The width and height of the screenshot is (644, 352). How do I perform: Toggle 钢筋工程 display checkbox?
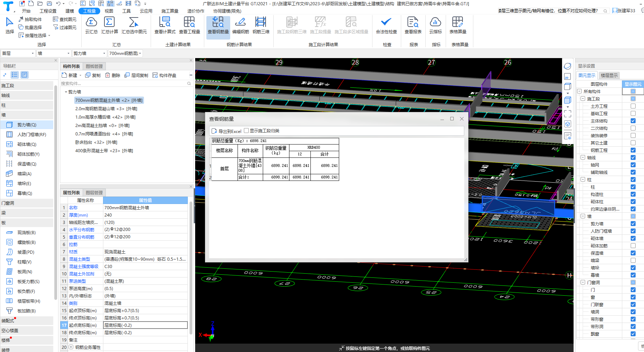(633, 150)
